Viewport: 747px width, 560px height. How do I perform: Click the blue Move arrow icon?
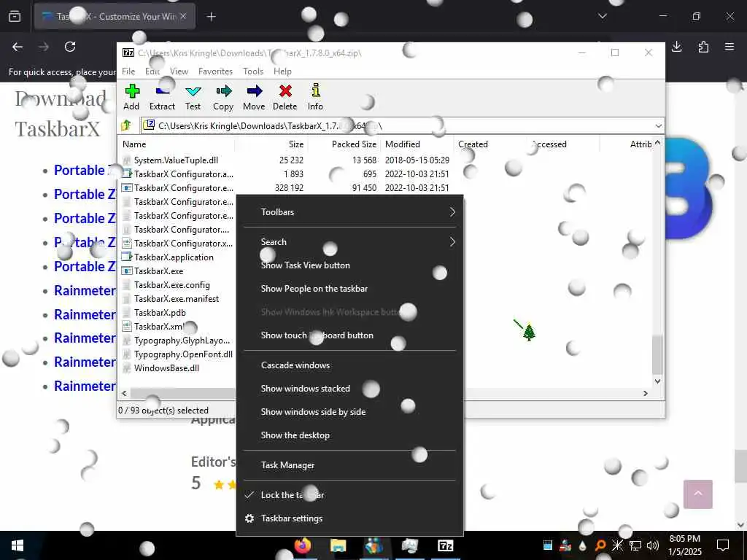tap(254, 91)
